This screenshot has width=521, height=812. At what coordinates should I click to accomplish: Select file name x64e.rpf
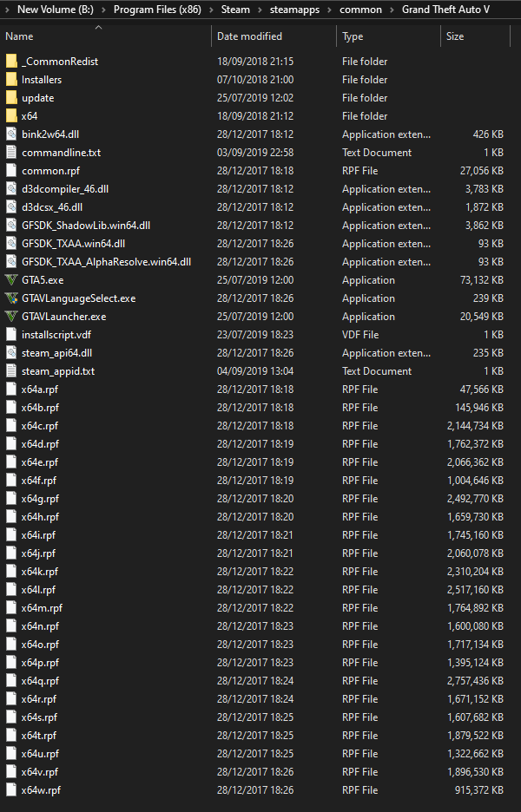click(39, 462)
